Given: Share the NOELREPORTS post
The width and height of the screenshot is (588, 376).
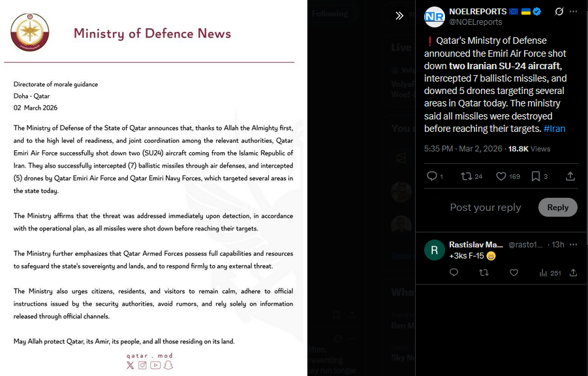Looking at the screenshot, I should coord(570,176).
